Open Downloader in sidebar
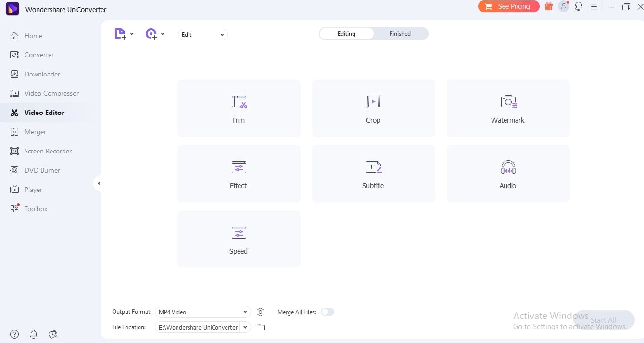 coord(51,74)
